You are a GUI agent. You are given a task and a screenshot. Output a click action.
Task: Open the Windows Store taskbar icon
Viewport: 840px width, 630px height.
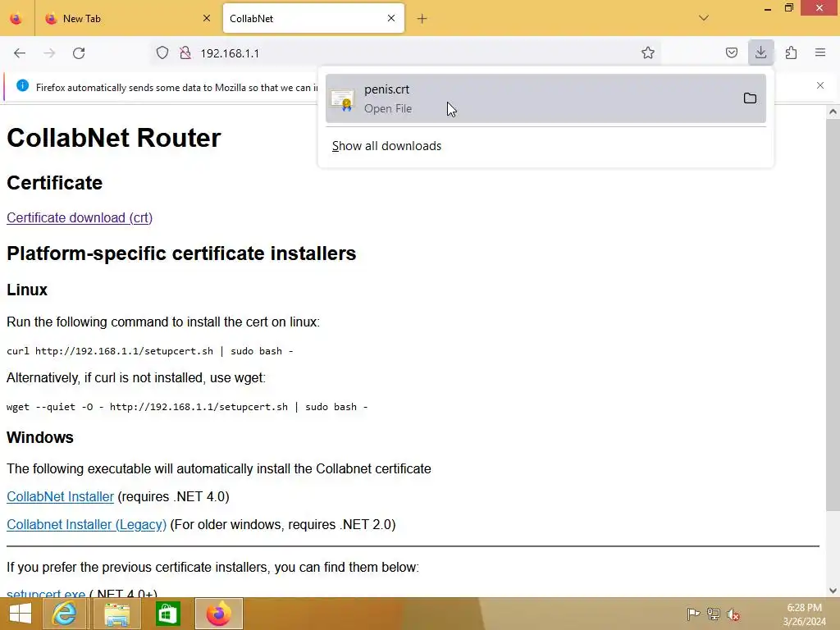tap(167, 614)
